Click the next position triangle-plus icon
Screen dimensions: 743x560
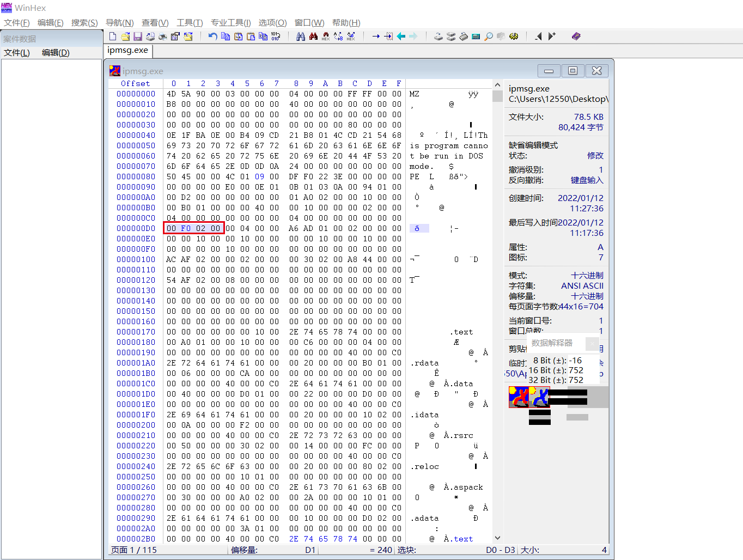tap(552, 36)
